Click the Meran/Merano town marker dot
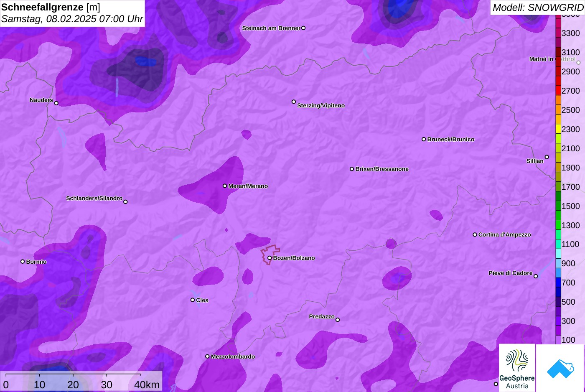 click(225, 186)
